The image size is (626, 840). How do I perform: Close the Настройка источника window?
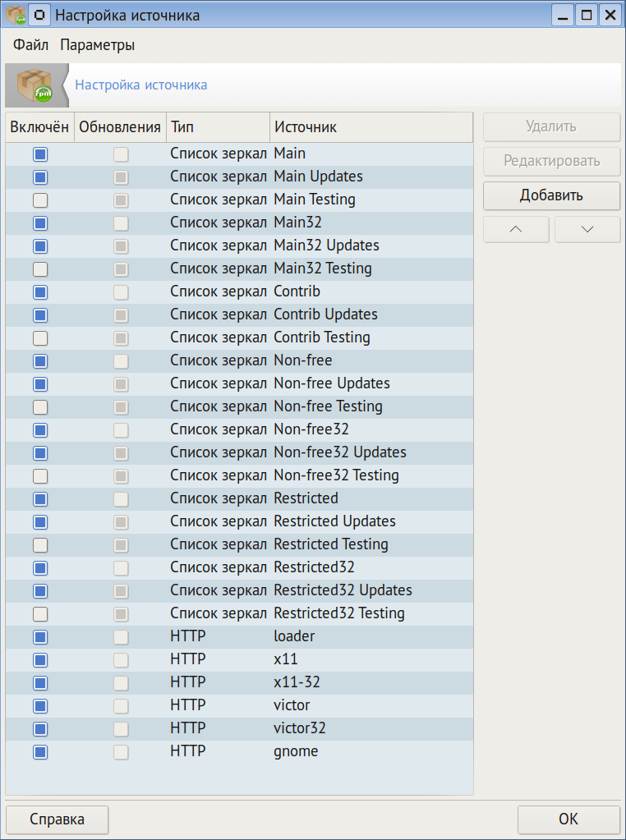pos(610,16)
